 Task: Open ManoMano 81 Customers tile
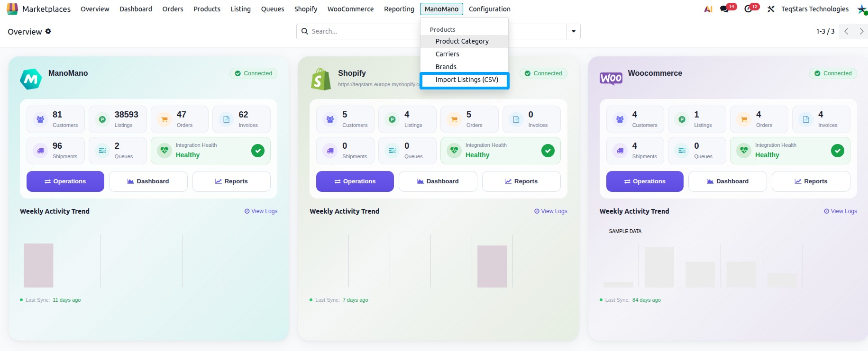(55, 119)
